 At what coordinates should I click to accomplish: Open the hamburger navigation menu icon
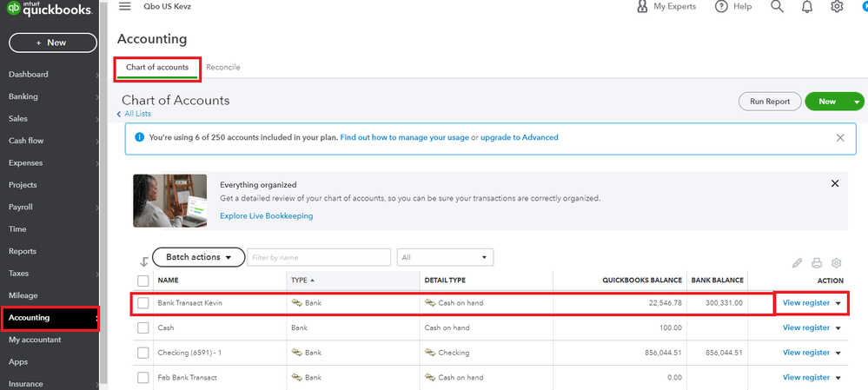[125, 6]
